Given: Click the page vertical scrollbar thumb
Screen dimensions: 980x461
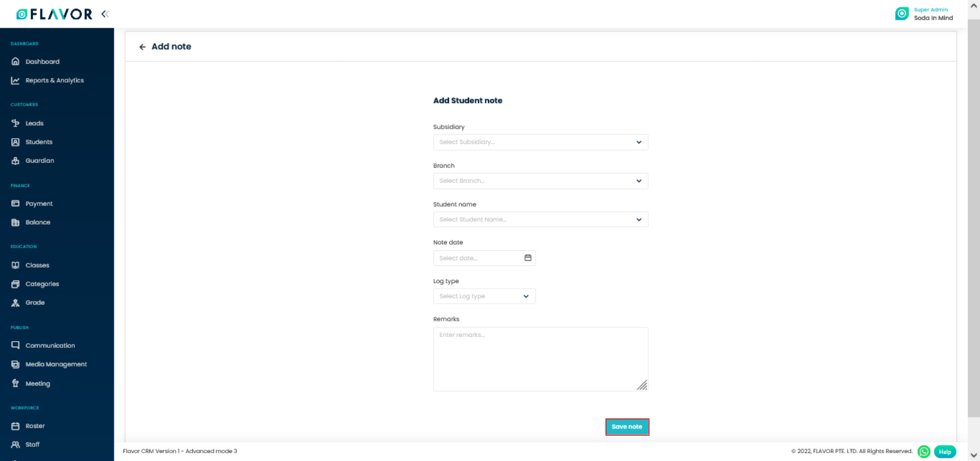Looking at the screenshot, I should pos(974,218).
